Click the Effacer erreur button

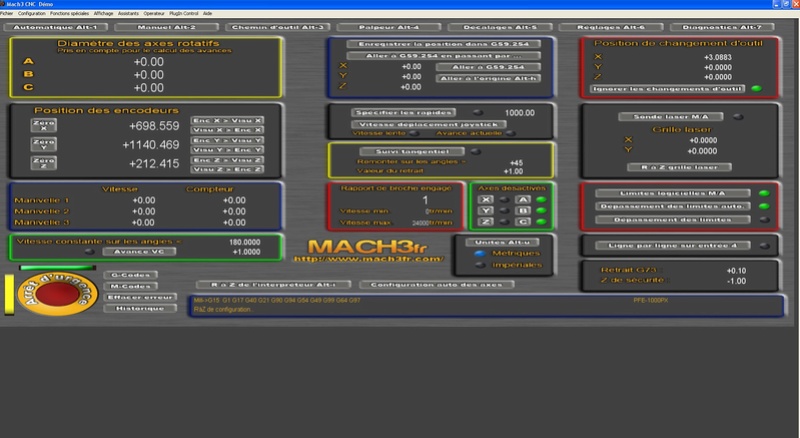(x=140, y=297)
